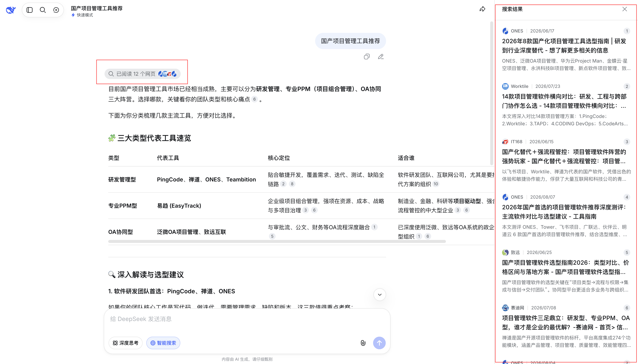Toggle the sidebar panel icon
The width and height of the screenshot is (638, 364).
(x=30, y=10)
